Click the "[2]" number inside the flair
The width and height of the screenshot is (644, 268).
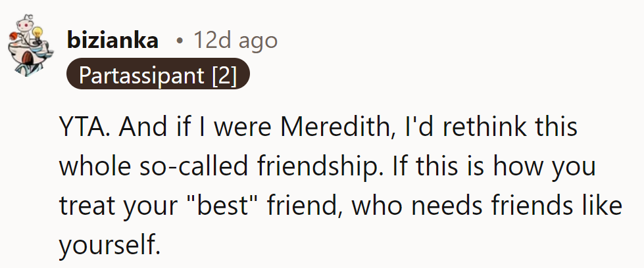[224, 76]
